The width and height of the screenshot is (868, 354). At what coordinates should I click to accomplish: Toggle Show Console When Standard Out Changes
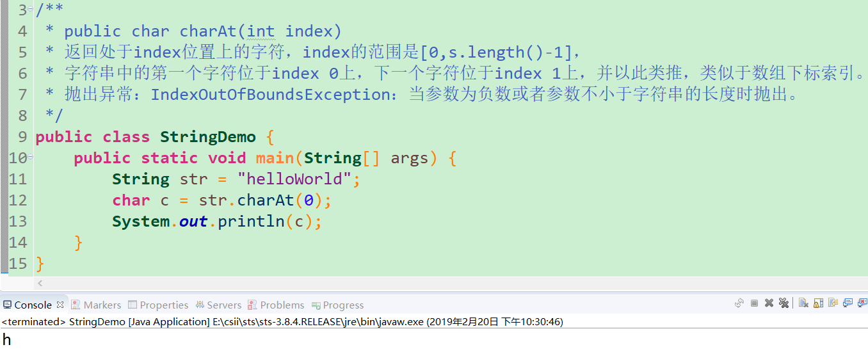848,303
